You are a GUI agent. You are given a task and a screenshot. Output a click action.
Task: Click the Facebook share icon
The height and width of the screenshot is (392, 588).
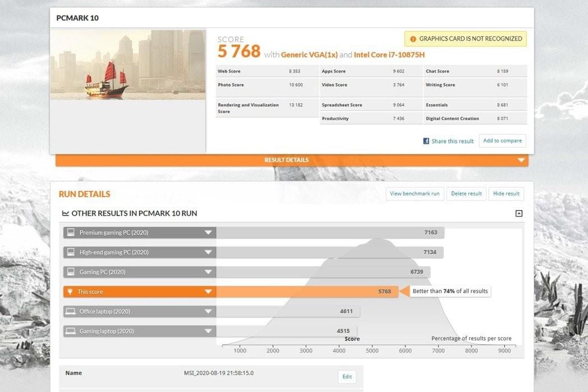[426, 141]
